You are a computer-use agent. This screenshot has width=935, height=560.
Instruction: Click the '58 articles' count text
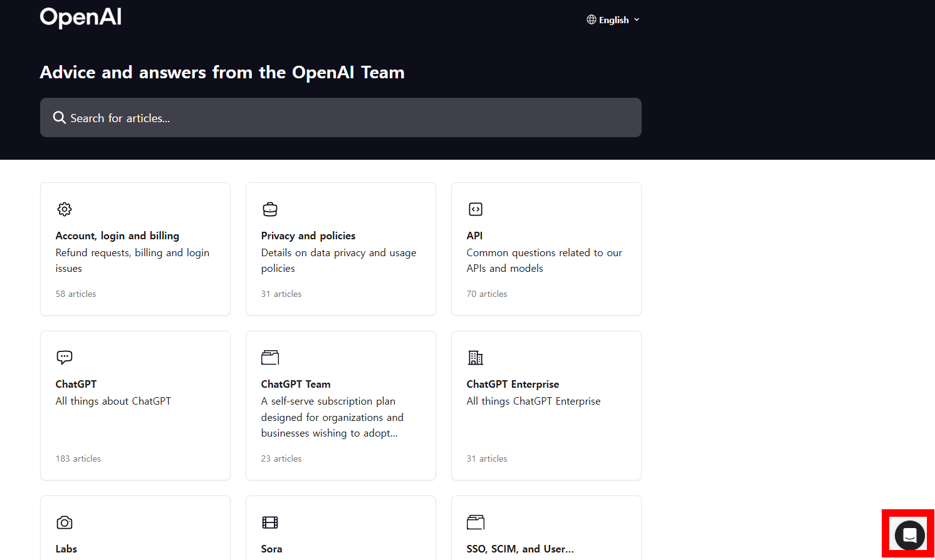(x=76, y=294)
